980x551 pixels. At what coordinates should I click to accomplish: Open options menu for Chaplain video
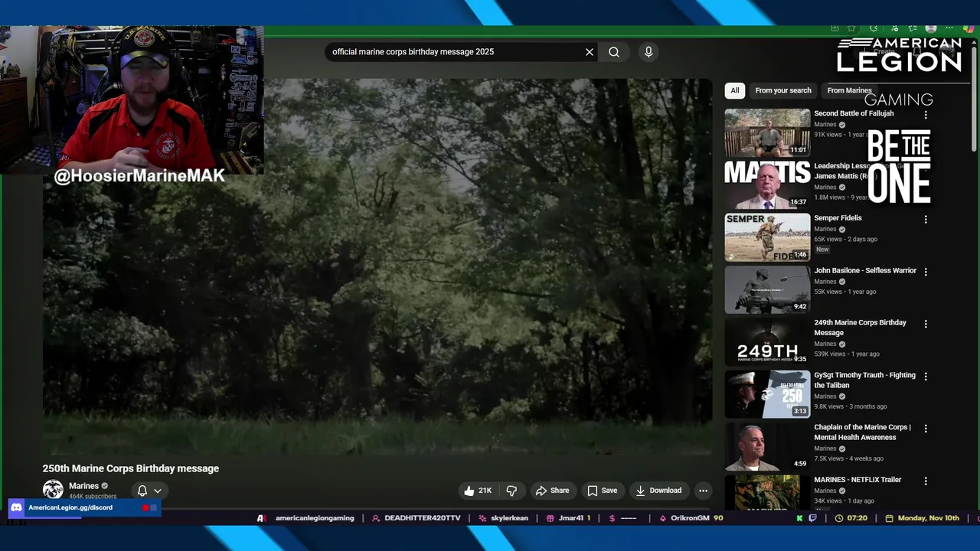[926, 429]
